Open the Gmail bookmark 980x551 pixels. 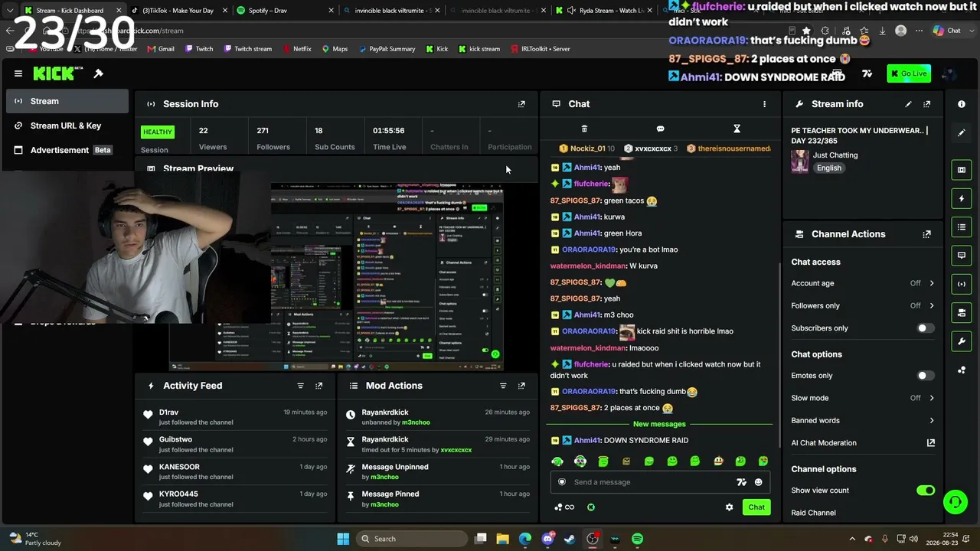point(160,49)
